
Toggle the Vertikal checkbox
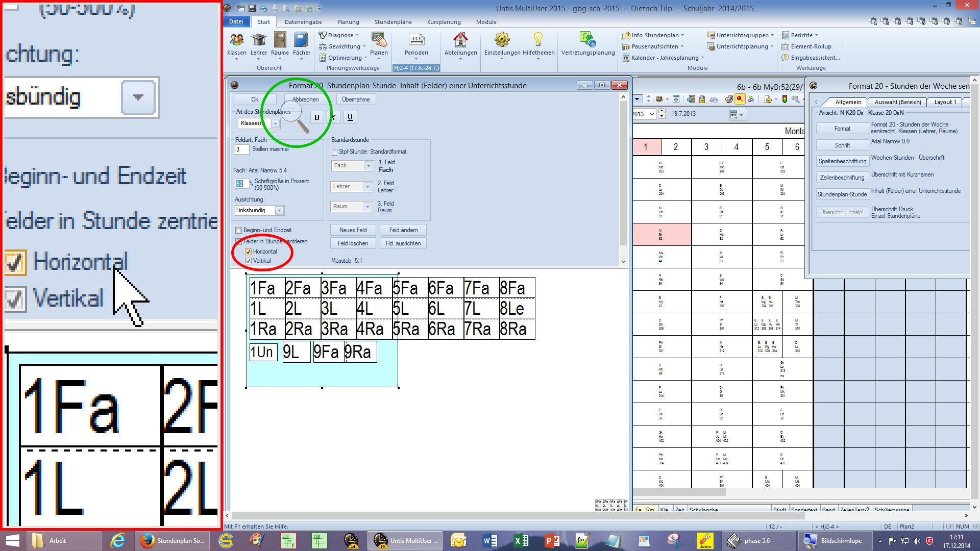pos(249,261)
